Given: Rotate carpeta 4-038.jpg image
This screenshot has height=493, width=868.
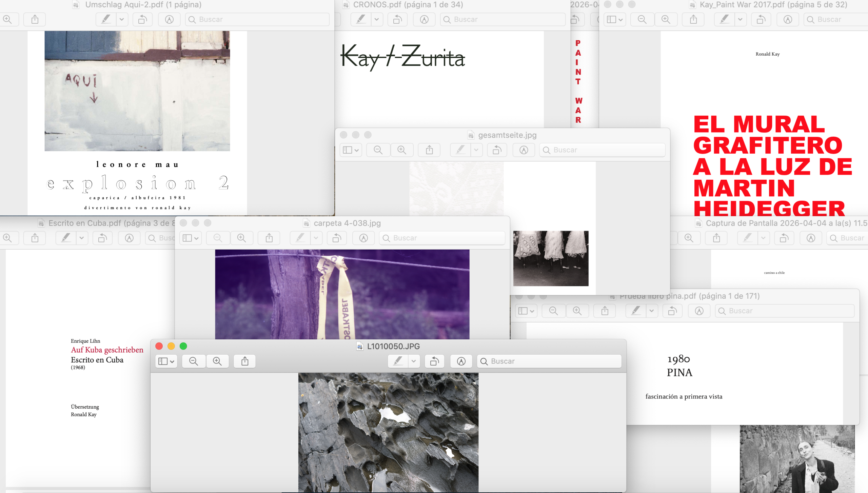Looking at the screenshot, I should (336, 238).
